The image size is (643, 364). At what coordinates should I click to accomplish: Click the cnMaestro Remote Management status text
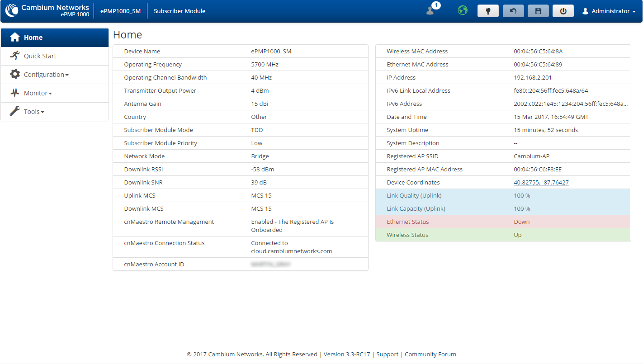(x=292, y=226)
